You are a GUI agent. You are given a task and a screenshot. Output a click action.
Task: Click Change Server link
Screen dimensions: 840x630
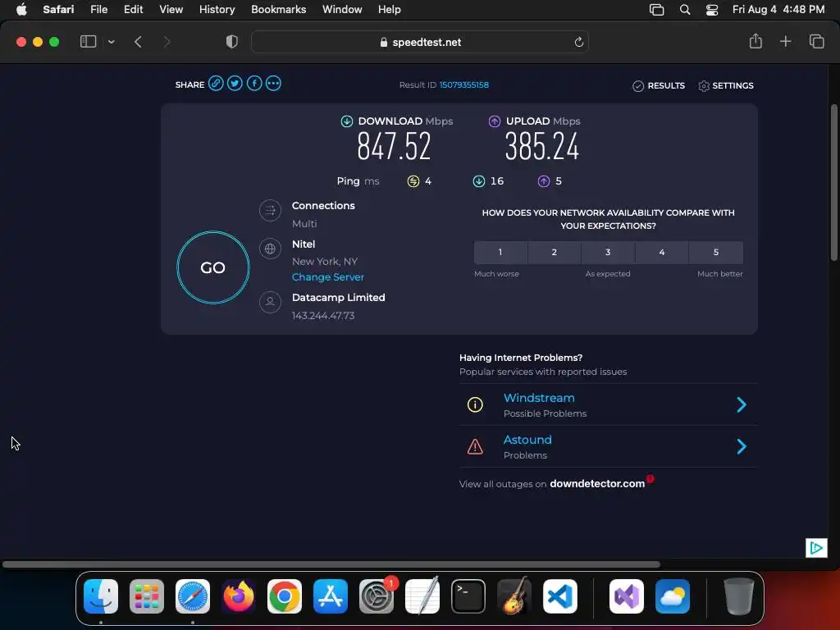click(328, 277)
